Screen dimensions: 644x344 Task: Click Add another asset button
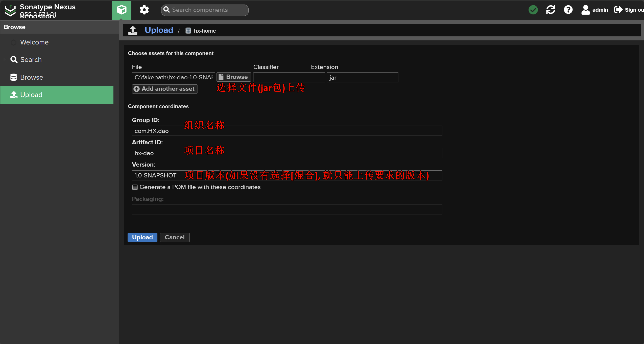[165, 89]
